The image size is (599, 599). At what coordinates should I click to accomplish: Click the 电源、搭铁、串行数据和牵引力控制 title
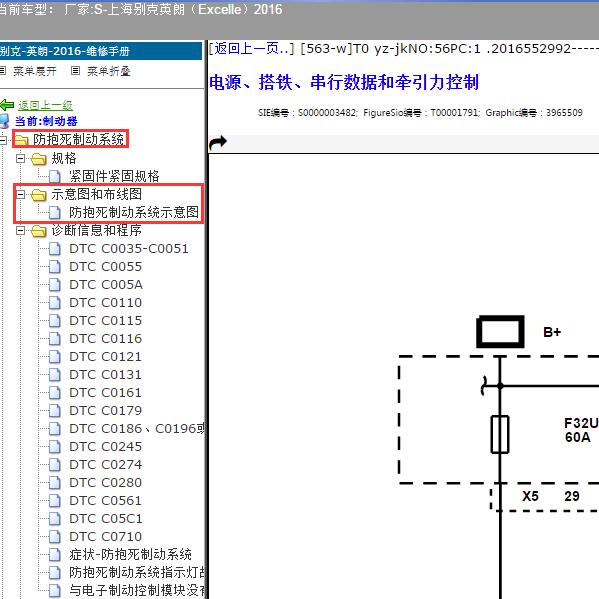[x=344, y=82]
